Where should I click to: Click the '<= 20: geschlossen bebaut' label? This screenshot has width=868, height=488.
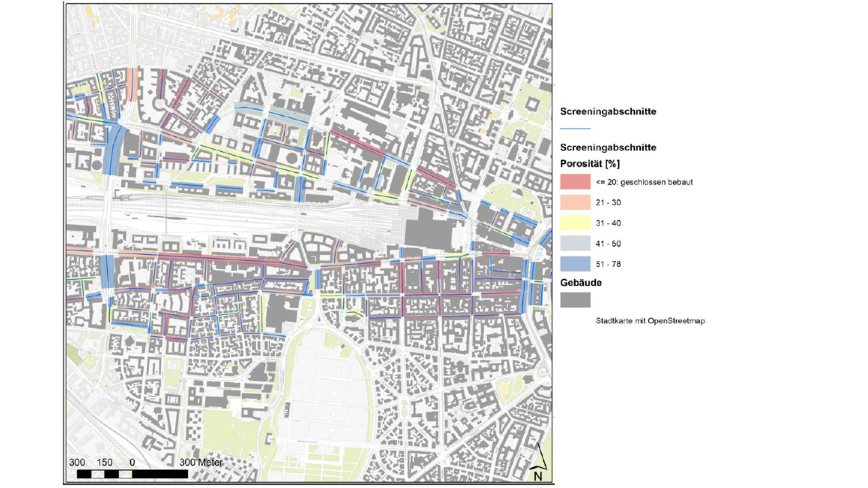coord(644,182)
